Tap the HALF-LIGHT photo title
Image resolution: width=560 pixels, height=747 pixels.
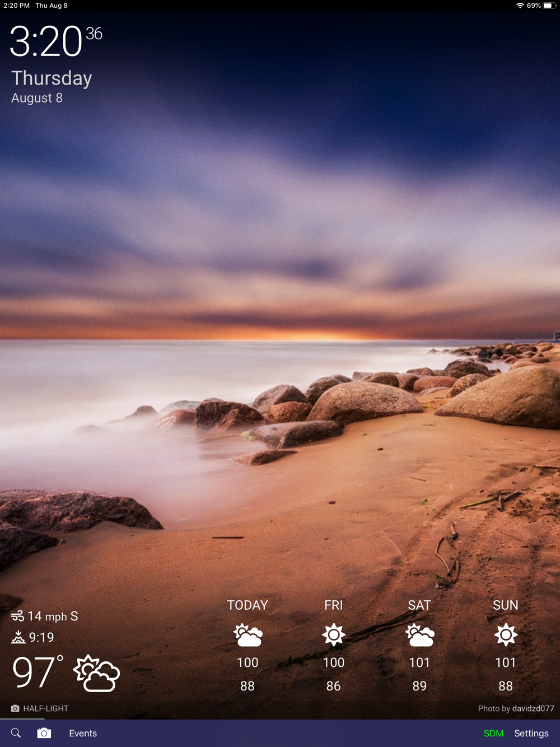(x=45, y=708)
